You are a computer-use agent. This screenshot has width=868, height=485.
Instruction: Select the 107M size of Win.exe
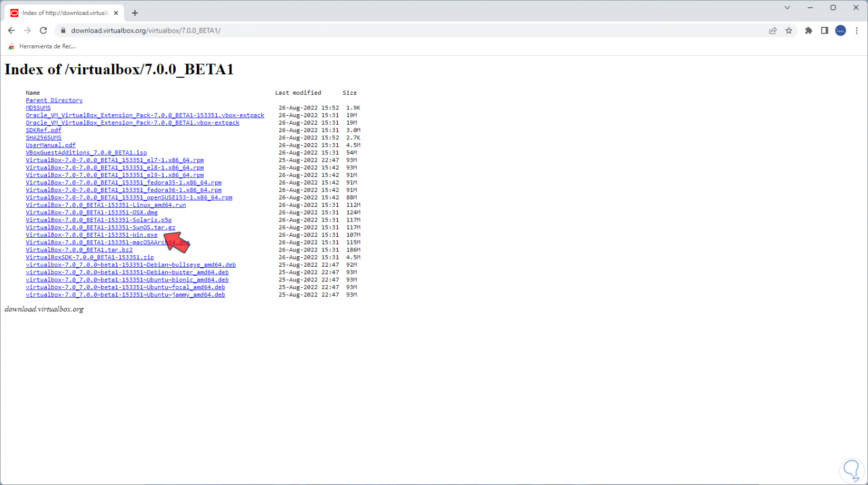pyautogui.click(x=353, y=235)
